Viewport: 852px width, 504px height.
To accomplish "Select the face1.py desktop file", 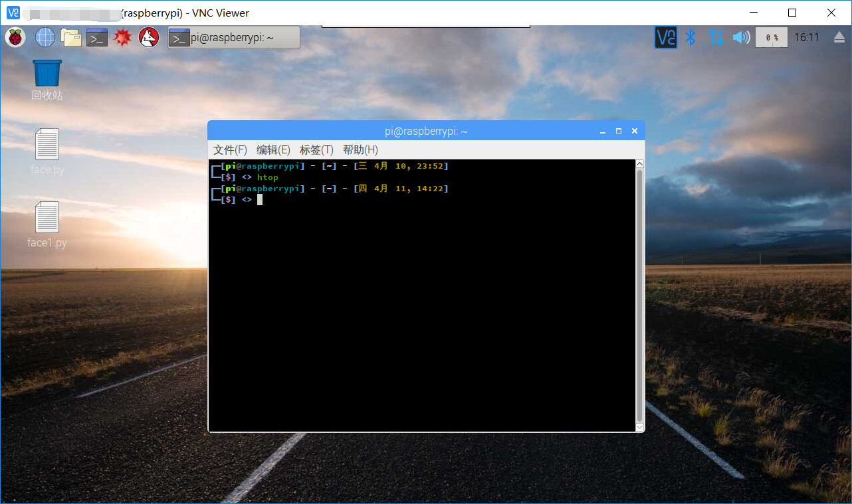I will coord(47,225).
